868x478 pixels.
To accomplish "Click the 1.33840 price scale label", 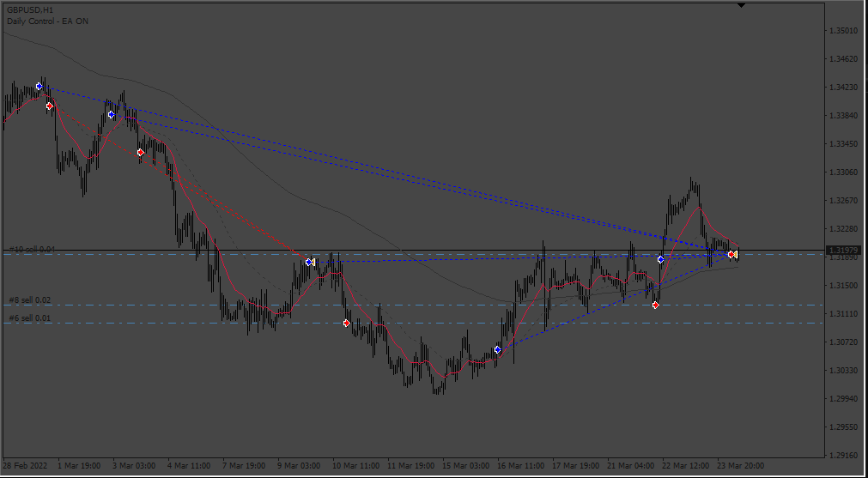I will tap(844, 116).
